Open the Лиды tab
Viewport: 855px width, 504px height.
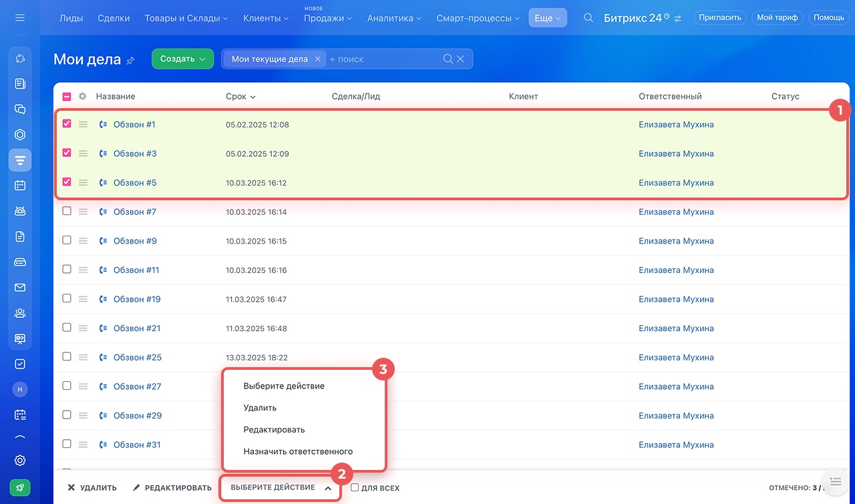pos(71,18)
